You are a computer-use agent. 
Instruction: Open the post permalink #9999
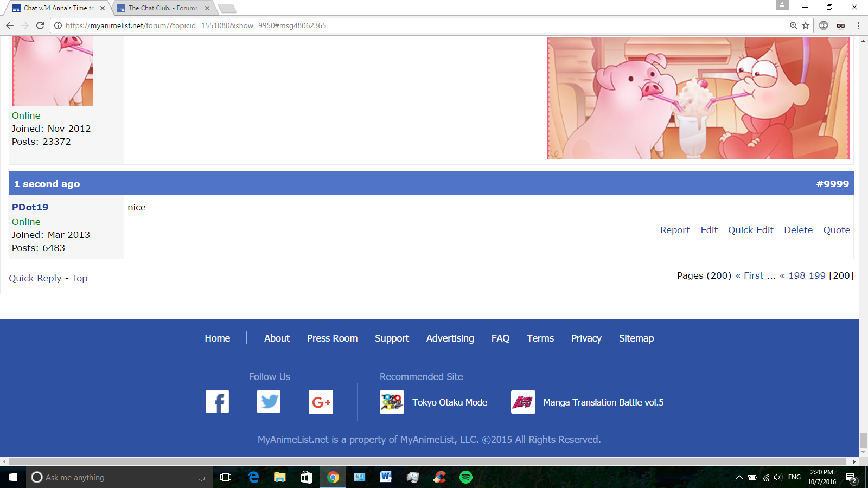(833, 184)
